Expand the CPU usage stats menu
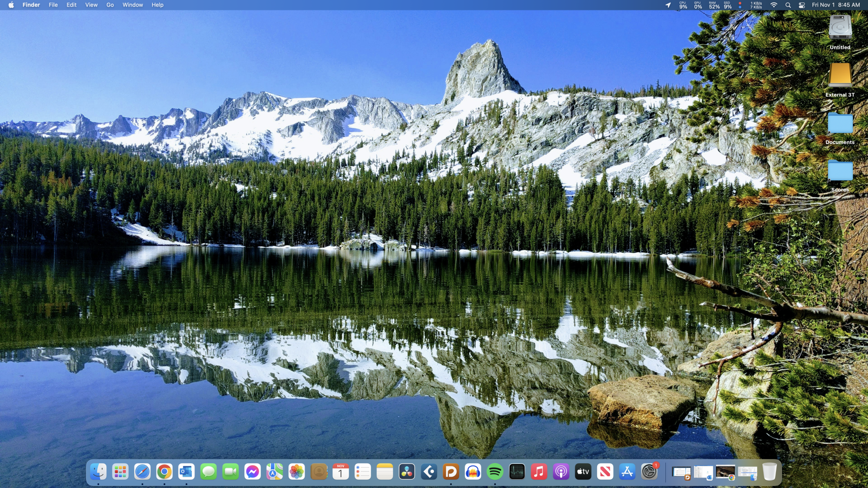Image resolution: width=868 pixels, height=488 pixels. point(683,5)
